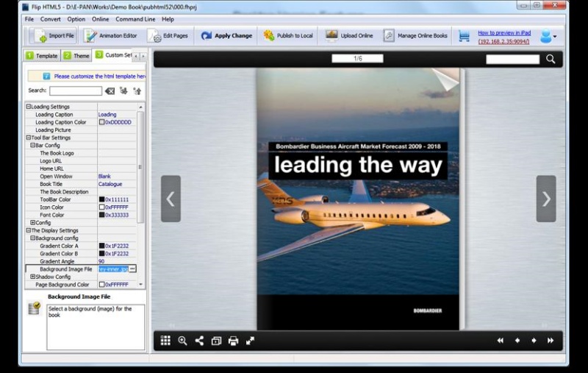588x373 pixels.
Task: Click Publish to Local
Action: [288, 35]
